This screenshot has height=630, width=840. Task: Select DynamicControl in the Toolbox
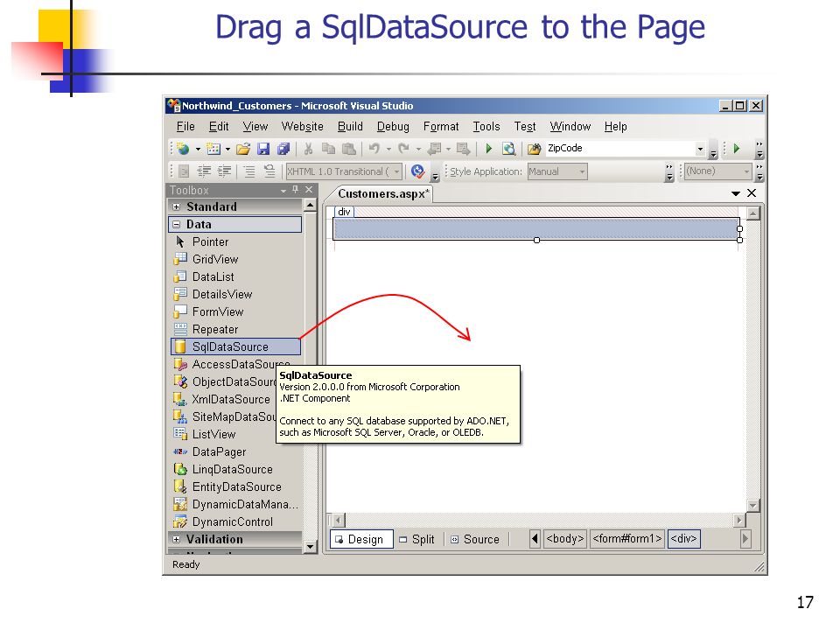(235, 522)
